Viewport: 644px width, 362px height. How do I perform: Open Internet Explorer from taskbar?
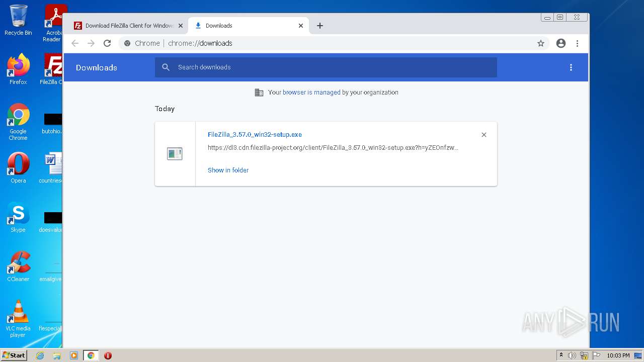[40, 355]
